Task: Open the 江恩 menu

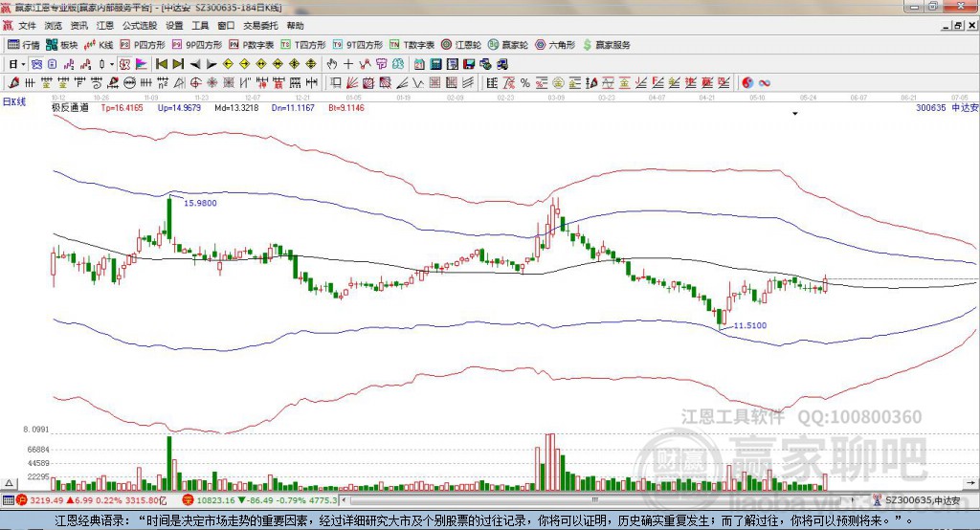Action: (105, 26)
